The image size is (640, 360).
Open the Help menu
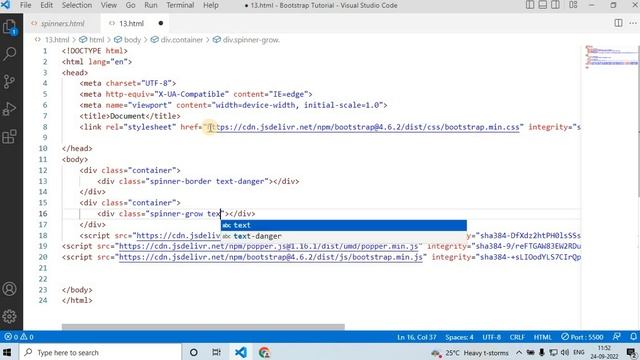click(x=211, y=5)
